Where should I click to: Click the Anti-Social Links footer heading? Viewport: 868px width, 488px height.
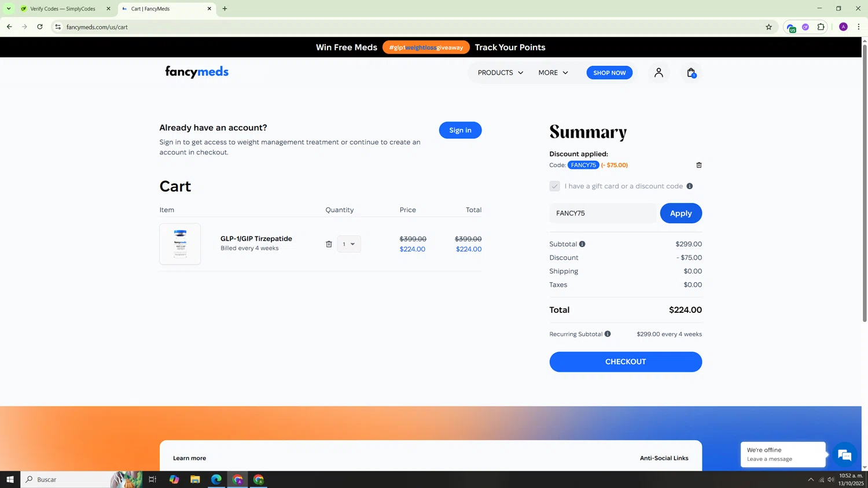click(664, 458)
